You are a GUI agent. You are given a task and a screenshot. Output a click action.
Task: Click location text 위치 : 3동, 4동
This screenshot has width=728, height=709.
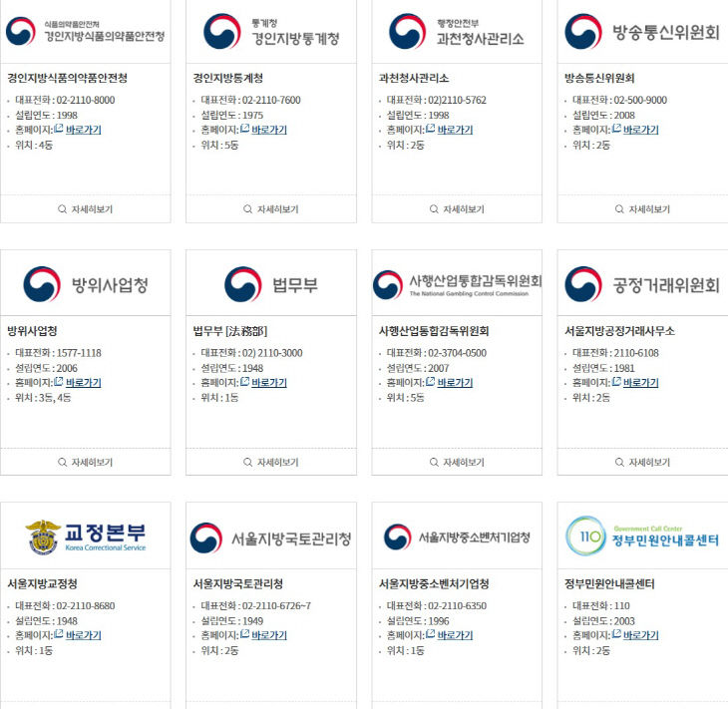point(43,398)
